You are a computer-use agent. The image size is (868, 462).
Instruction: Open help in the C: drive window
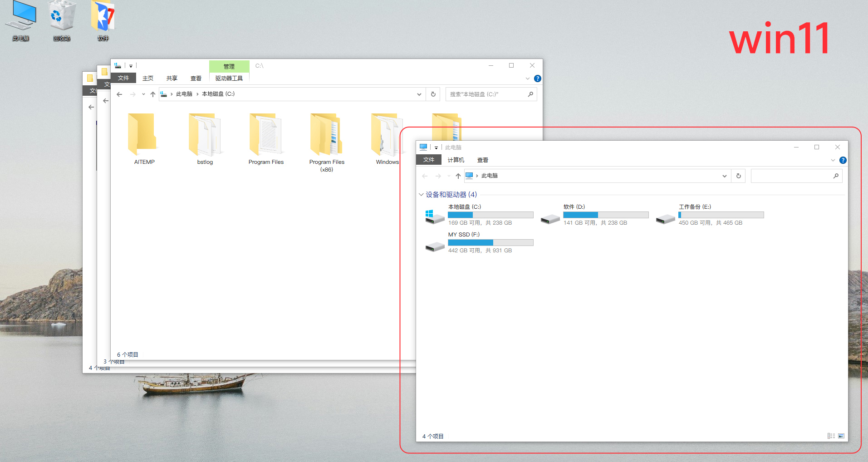click(x=538, y=79)
